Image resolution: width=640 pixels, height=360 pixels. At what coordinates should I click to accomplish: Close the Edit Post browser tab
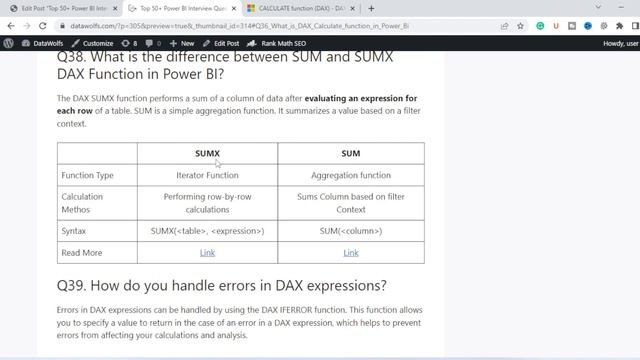(115, 8)
